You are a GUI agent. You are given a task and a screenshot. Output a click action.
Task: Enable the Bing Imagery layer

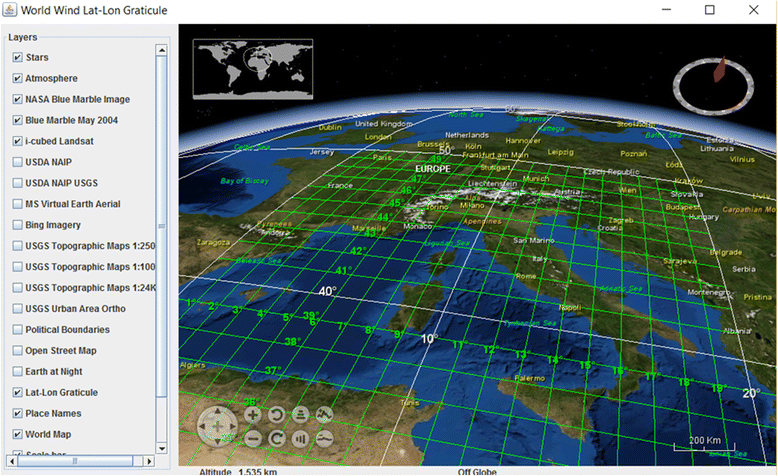17,225
